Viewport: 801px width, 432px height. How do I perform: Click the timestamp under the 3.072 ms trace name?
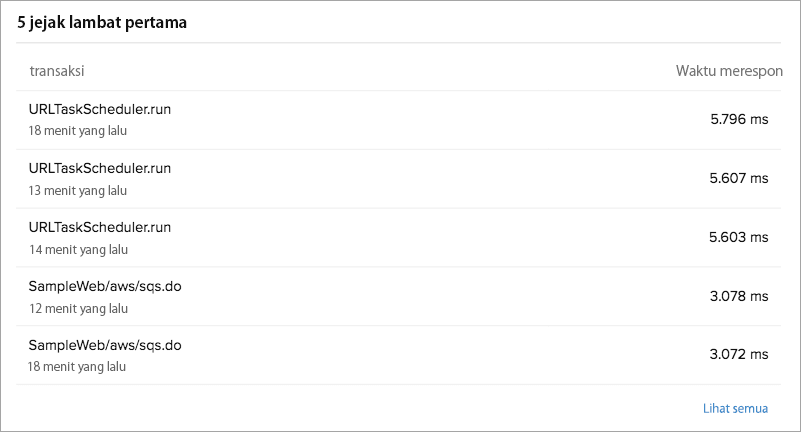pos(77,367)
